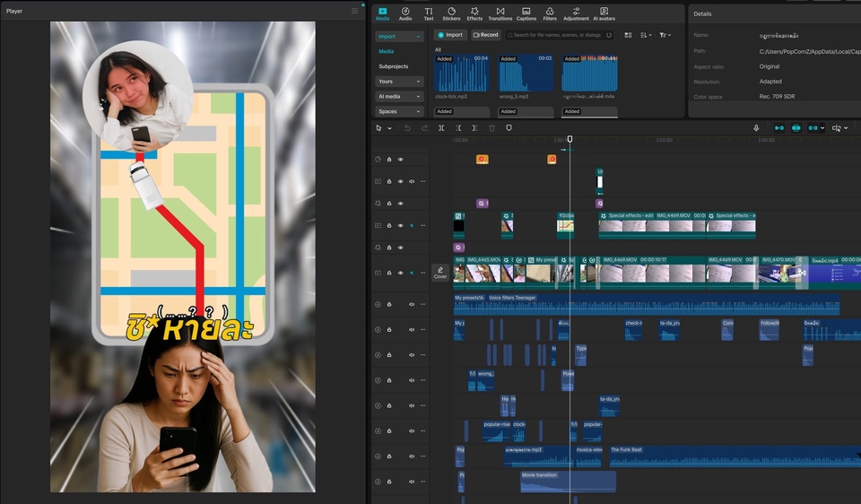Click the Cover button on main track
This screenshot has height=504, width=861.
click(x=440, y=273)
